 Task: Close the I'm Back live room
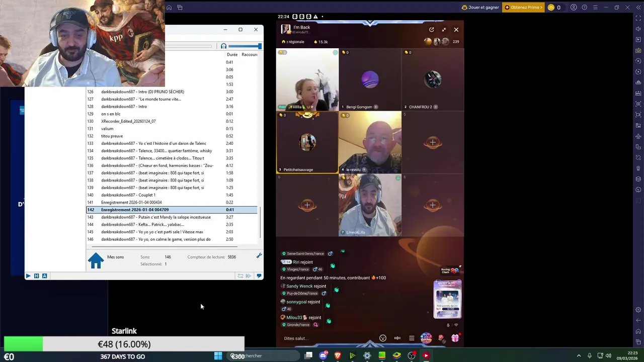(456, 30)
